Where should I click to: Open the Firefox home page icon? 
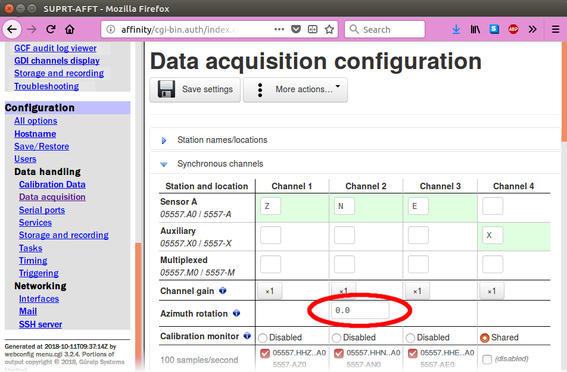pyautogui.click(x=69, y=29)
